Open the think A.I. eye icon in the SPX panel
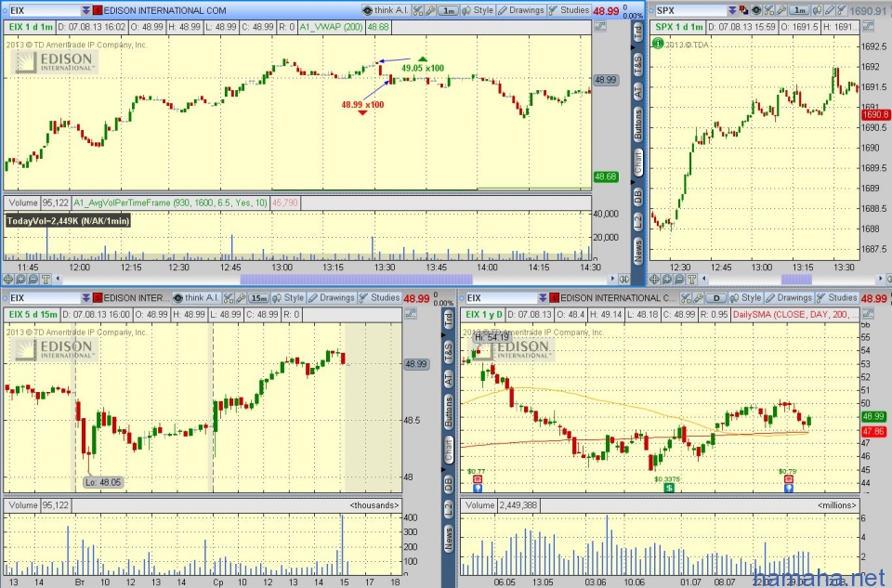The height and width of the screenshot is (588, 892). tap(756, 10)
